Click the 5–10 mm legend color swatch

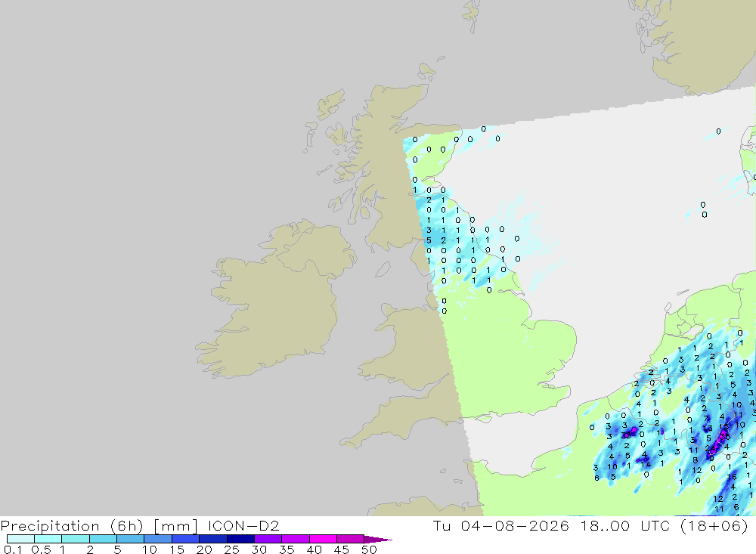click(x=130, y=539)
